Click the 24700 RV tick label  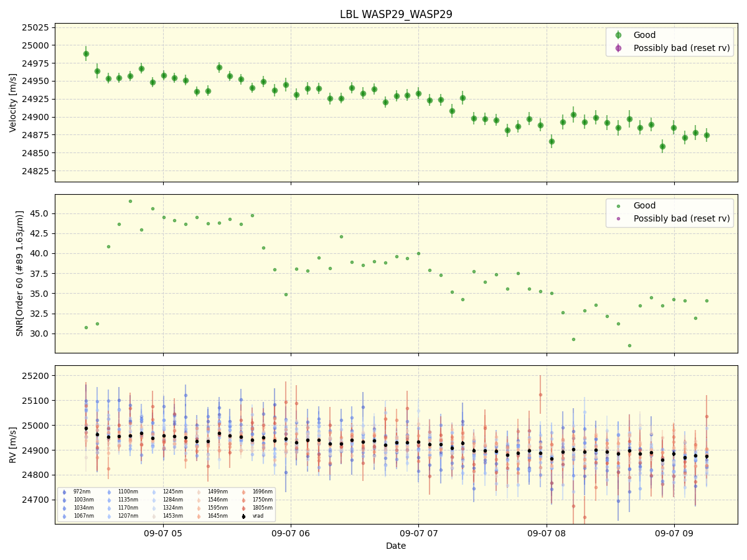pos(36,500)
